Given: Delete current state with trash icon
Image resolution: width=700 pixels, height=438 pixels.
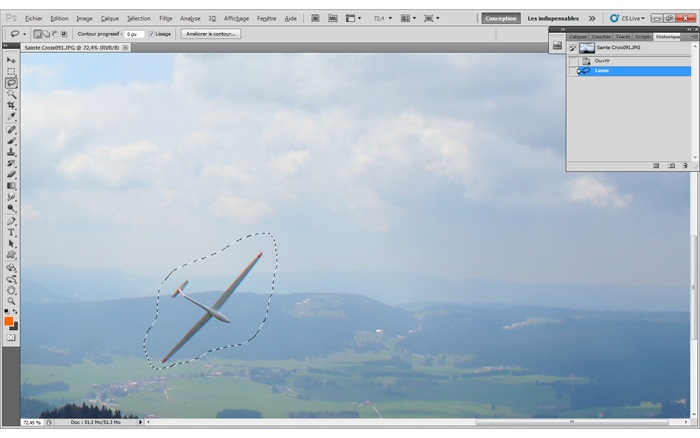Looking at the screenshot, I should point(686,165).
